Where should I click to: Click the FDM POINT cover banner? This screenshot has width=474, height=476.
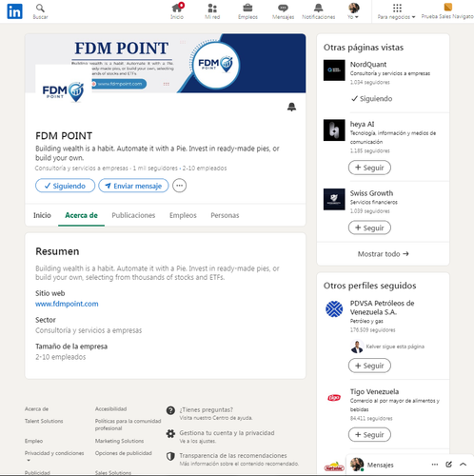pos(166,63)
